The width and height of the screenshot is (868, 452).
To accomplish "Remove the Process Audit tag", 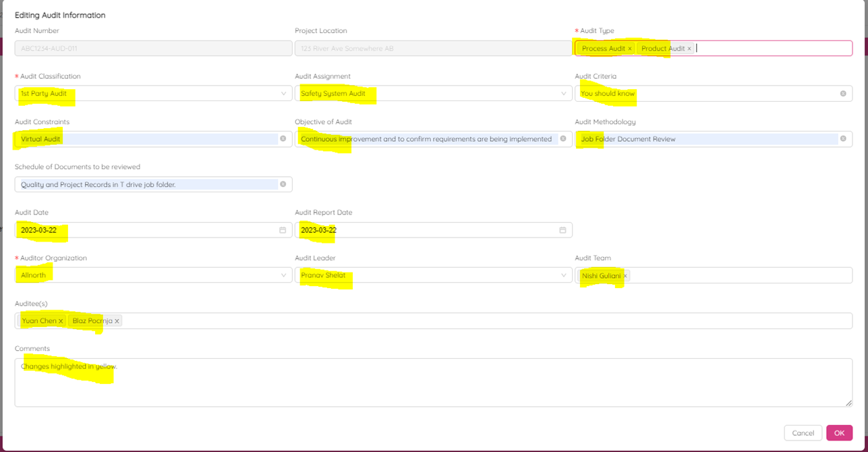I will coord(630,49).
